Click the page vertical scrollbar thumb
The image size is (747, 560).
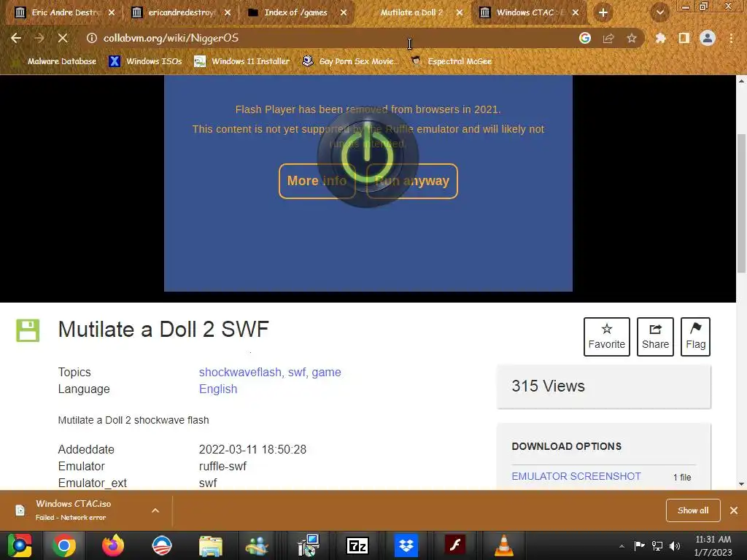[x=741, y=203]
